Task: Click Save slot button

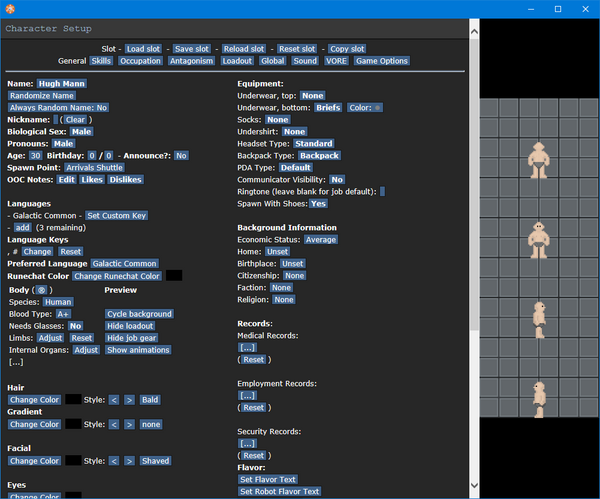Action: pyautogui.click(x=192, y=49)
